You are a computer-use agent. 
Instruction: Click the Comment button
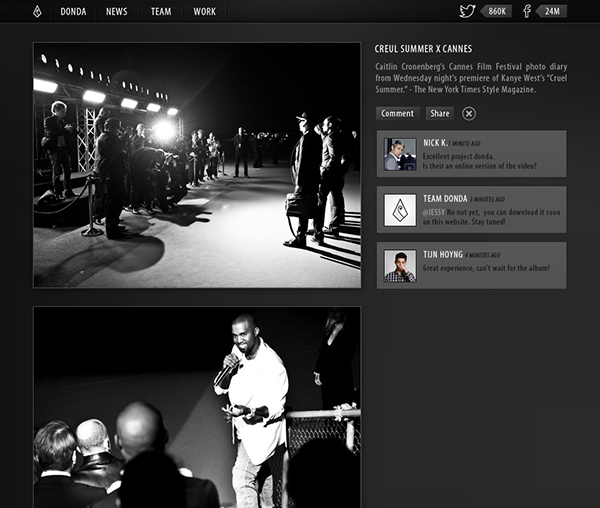[x=398, y=114]
